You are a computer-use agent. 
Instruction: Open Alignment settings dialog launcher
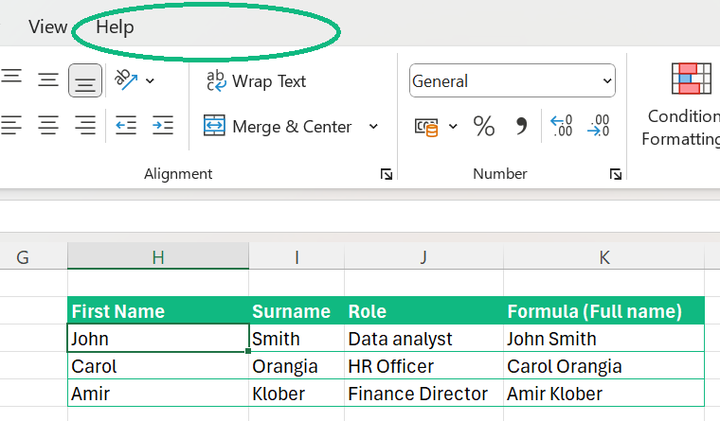(386, 174)
